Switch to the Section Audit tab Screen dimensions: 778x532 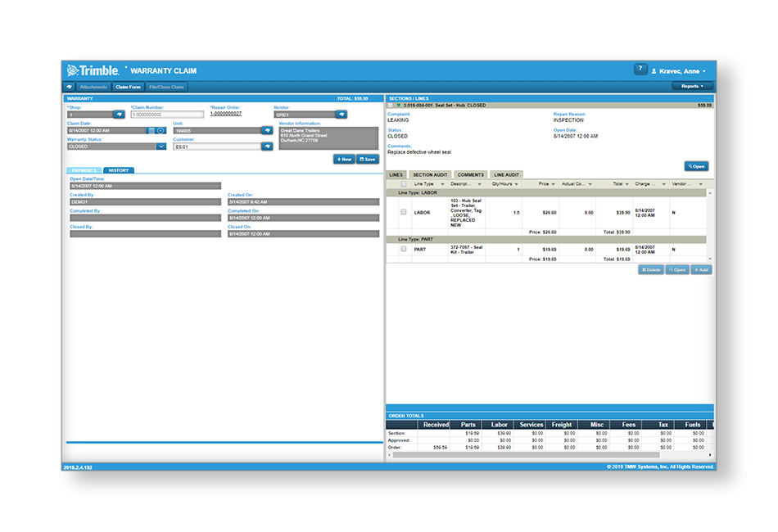coord(430,174)
